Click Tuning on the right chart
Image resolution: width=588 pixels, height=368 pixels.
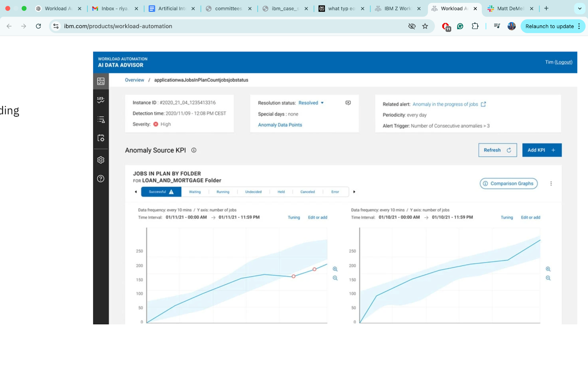pyautogui.click(x=507, y=217)
